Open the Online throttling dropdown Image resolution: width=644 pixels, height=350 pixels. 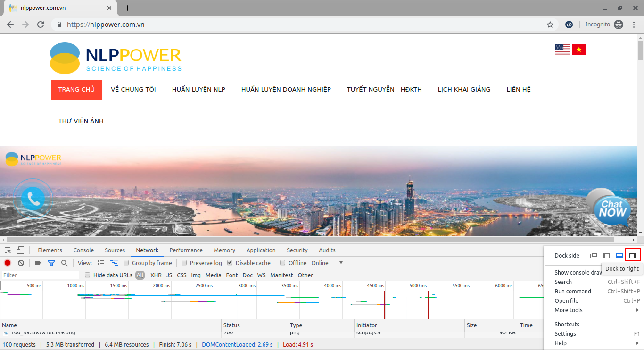point(327,263)
